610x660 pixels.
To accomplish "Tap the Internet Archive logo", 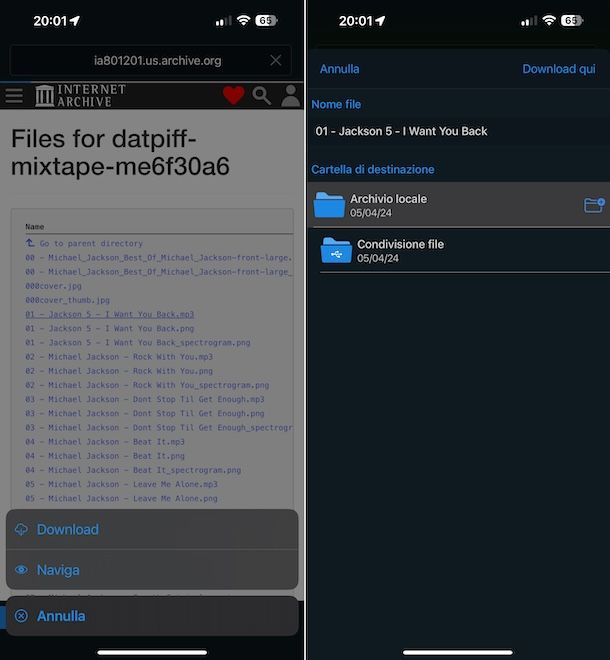I will pyautogui.click(x=80, y=96).
